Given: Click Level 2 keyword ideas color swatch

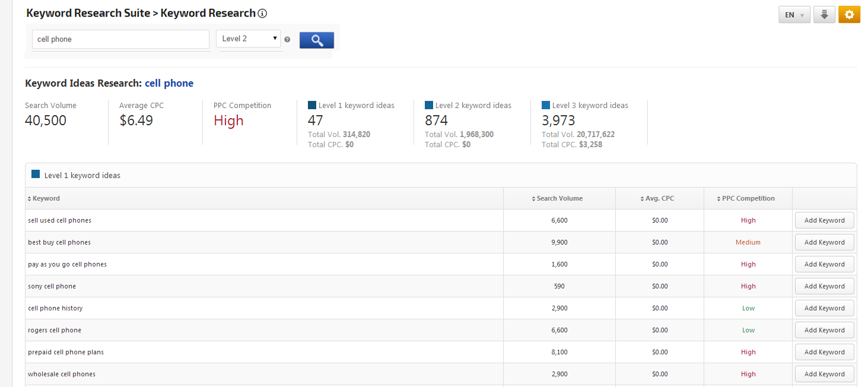Looking at the screenshot, I should pos(429,105).
